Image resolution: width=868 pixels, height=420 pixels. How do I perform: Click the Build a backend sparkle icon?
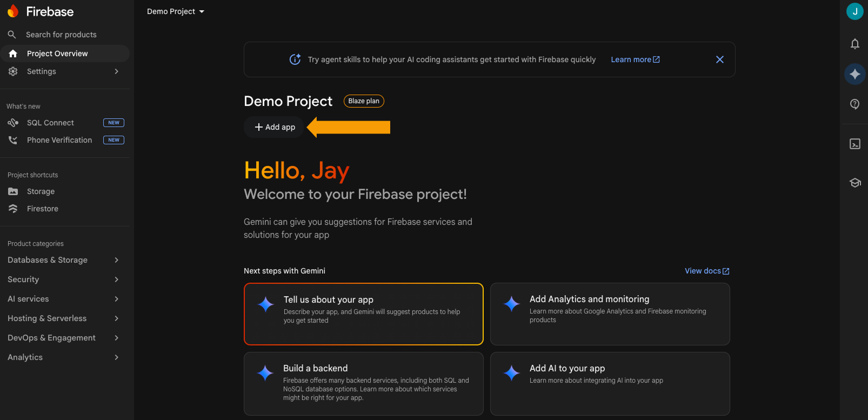265,373
